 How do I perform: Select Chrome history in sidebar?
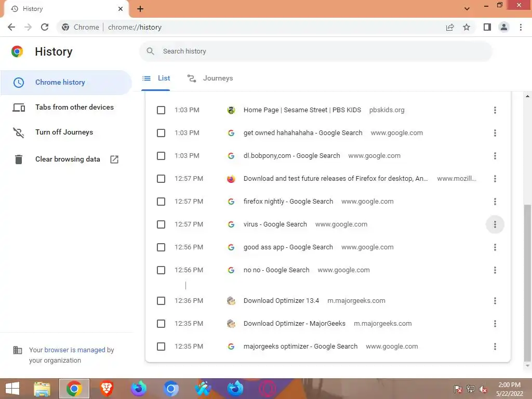point(66,83)
